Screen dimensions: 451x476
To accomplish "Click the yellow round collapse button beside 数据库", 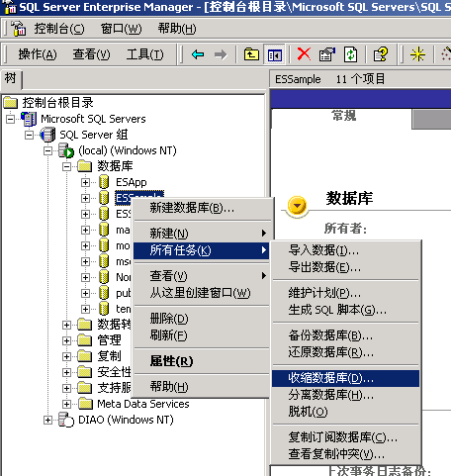I will pos(297,206).
